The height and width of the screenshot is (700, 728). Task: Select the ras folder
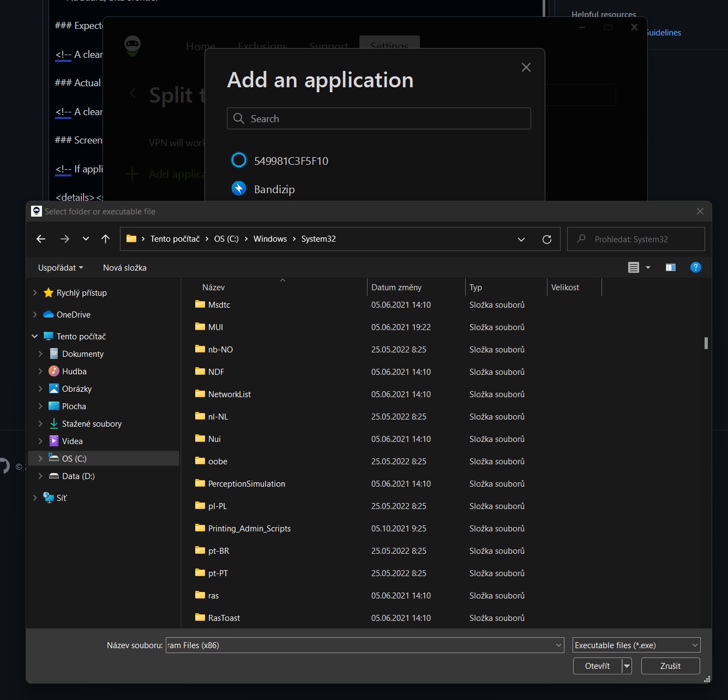(x=213, y=595)
